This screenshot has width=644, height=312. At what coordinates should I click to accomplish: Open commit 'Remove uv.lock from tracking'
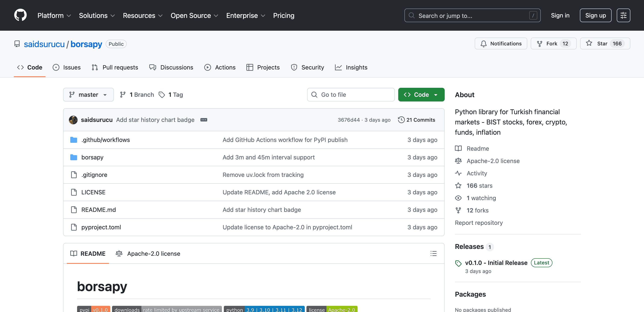(x=263, y=175)
